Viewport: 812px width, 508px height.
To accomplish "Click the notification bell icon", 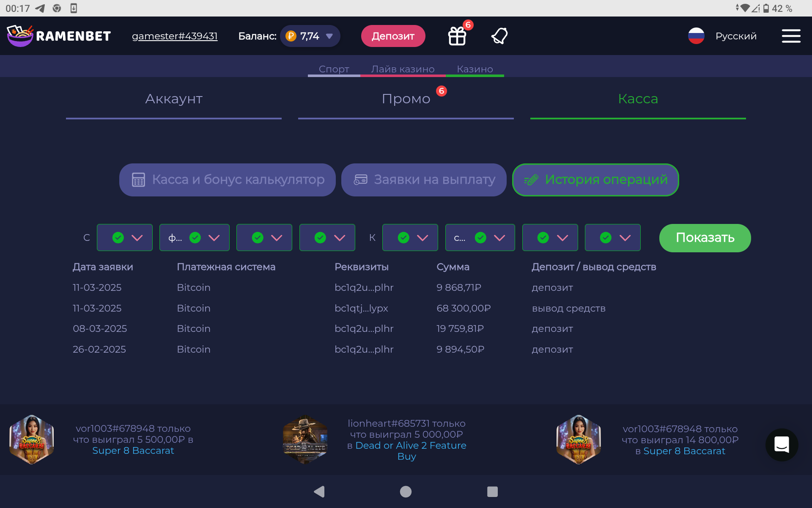I will [499, 36].
